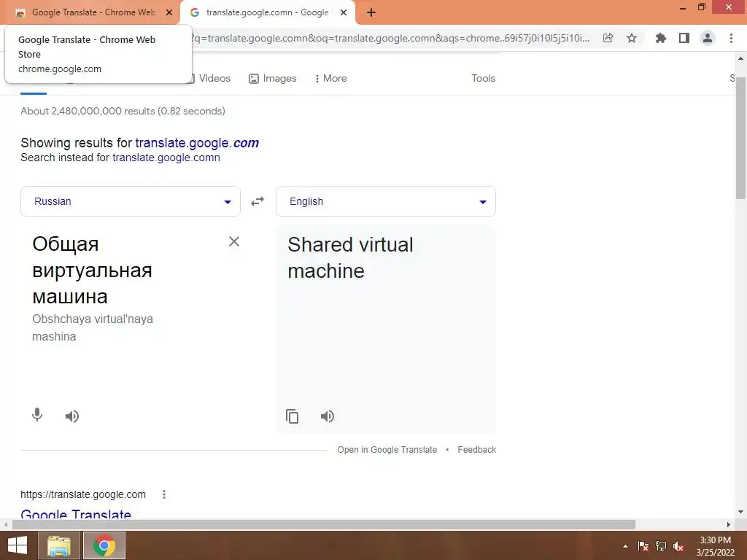
Task: Open the Chrome profile avatar menu
Action: tap(708, 38)
